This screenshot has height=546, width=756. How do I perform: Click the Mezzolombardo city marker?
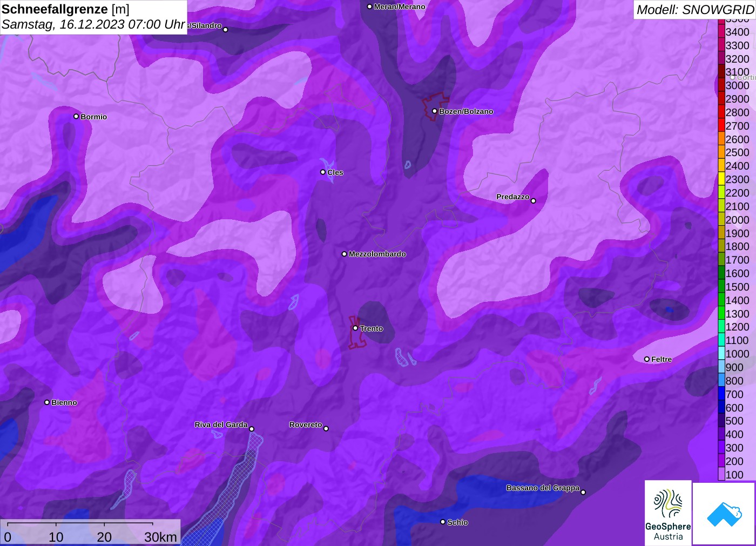tap(344, 253)
